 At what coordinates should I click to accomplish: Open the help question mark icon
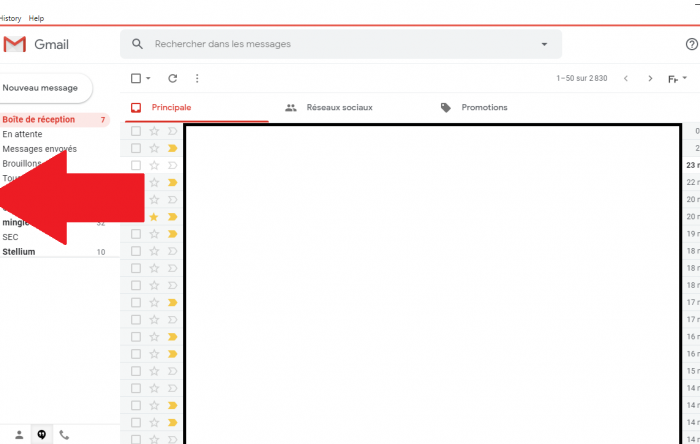[x=692, y=44]
